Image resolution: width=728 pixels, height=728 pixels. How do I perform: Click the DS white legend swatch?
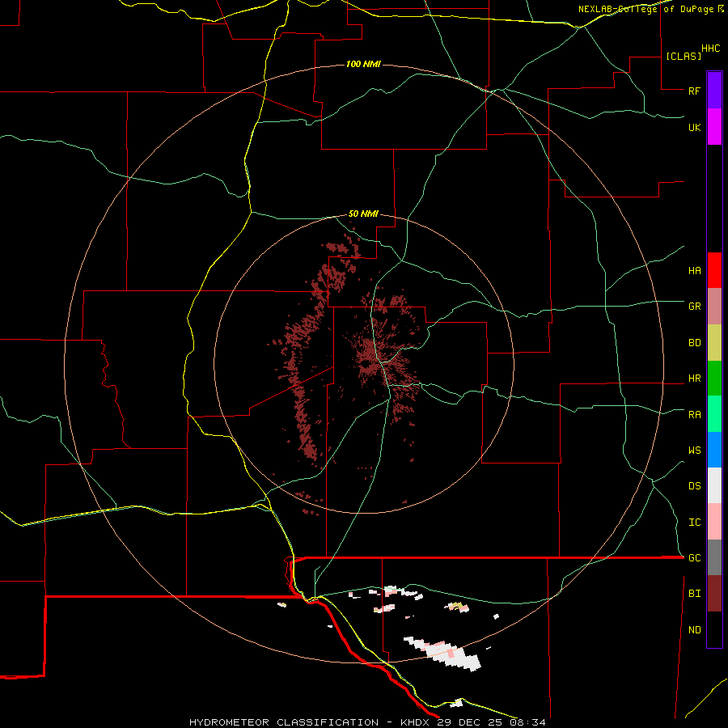pos(714,485)
